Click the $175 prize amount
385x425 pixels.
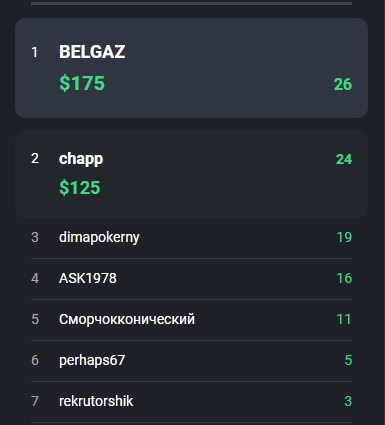[82, 83]
